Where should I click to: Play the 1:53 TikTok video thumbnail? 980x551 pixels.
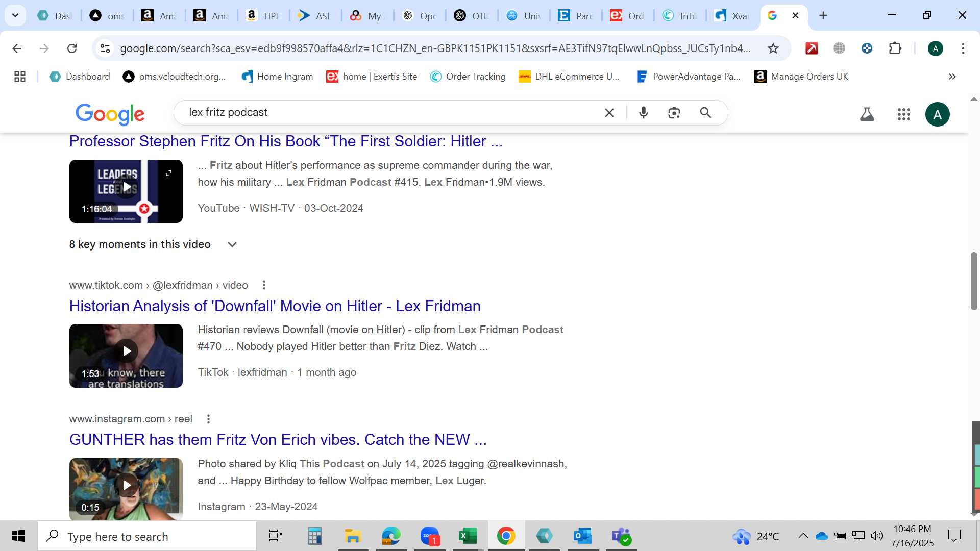pos(126,356)
